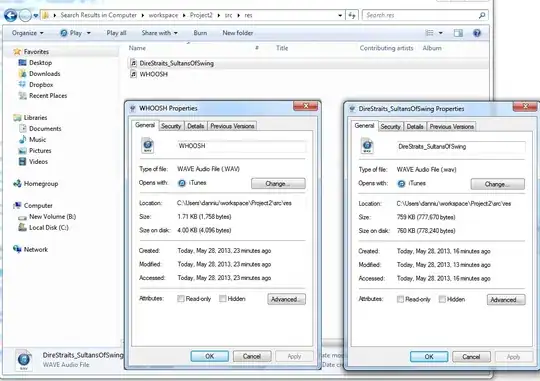Viewport: 540px width, 381px height.
Task: Open recent locations dropdown beside navigation arrows
Action: (x=35, y=16)
